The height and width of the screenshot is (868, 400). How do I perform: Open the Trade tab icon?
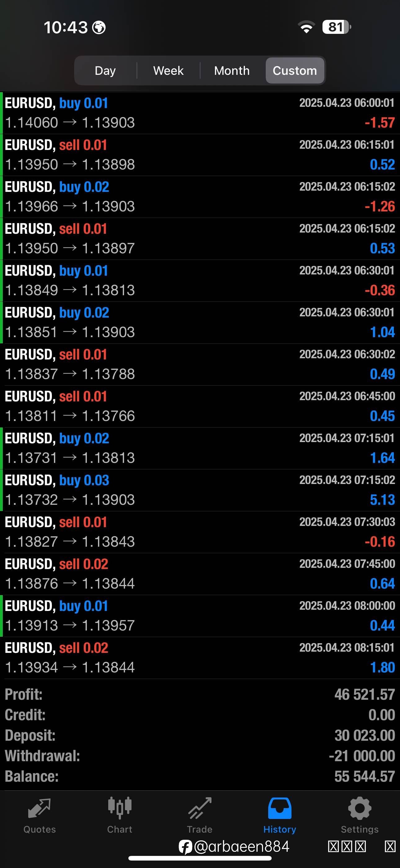coord(200,808)
